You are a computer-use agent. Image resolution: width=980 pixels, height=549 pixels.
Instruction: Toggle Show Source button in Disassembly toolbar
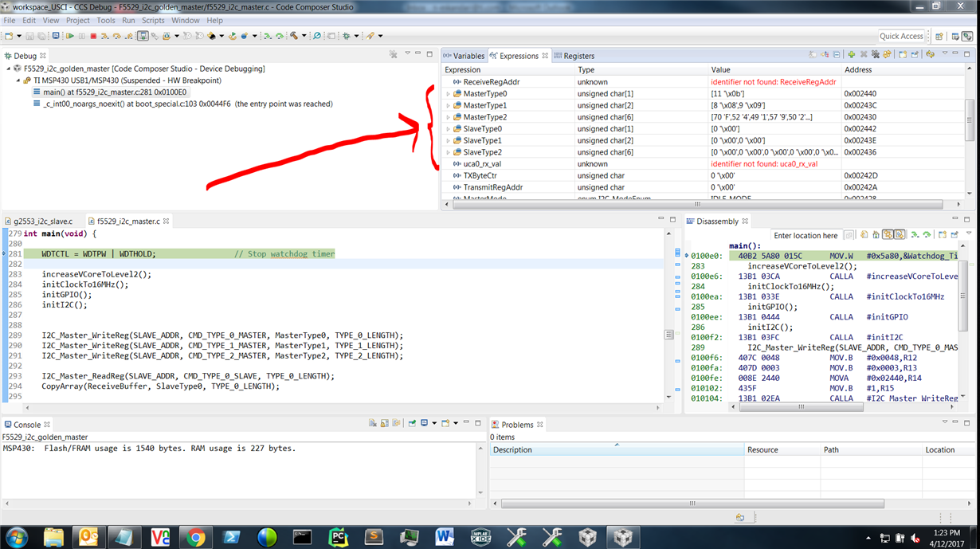tap(900, 235)
